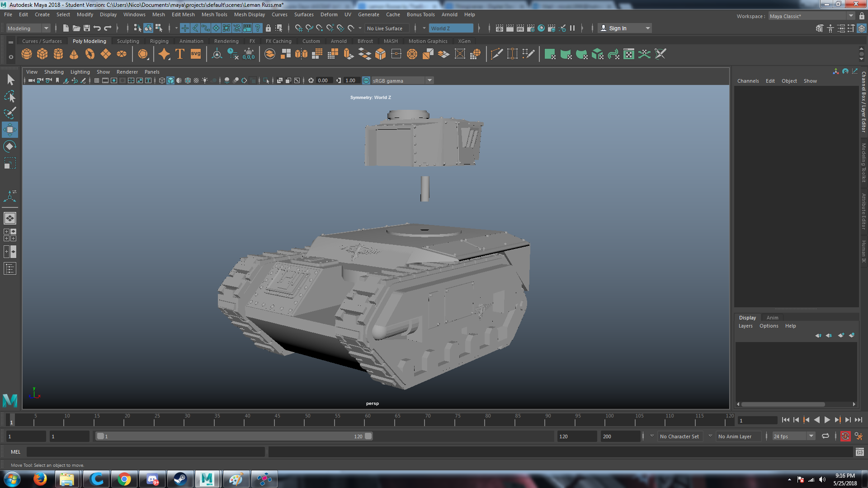The width and height of the screenshot is (868, 488).
Task: Toggle use all lights bulb icon
Action: click(205, 80)
